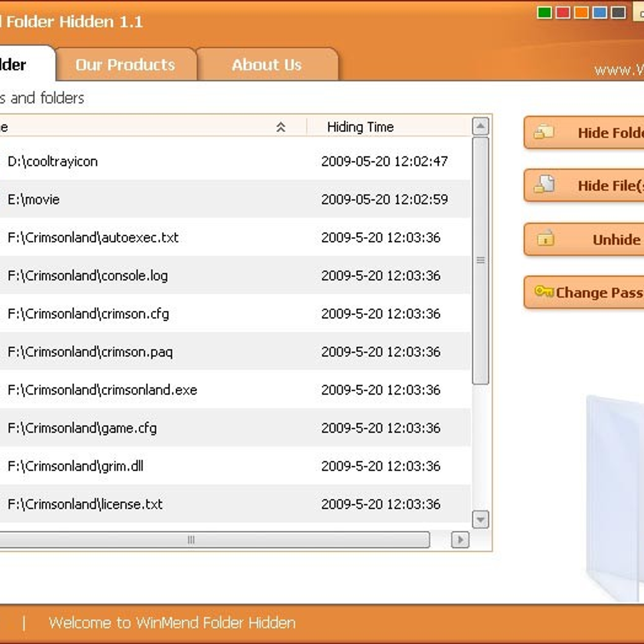Select the green theme color swatch
Viewport: 644px width, 644px height.
[544, 13]
